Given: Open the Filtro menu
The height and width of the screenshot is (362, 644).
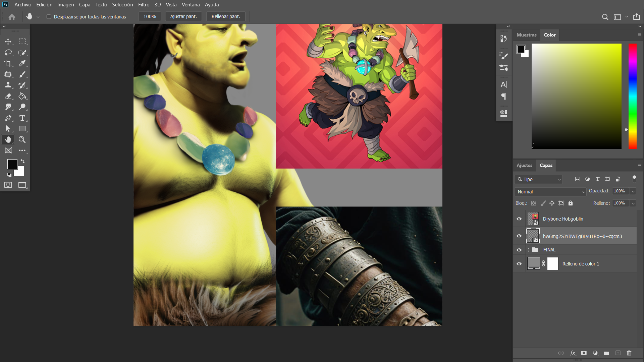Looking at the screenshot, I should pyautogui.click(x=144, y=5).
